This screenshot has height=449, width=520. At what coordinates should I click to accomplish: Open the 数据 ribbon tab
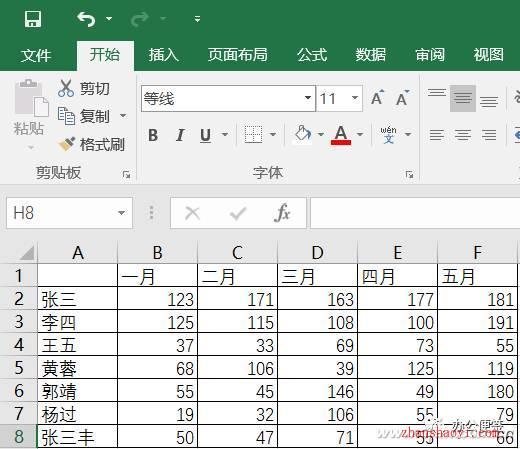pos(371,55)
